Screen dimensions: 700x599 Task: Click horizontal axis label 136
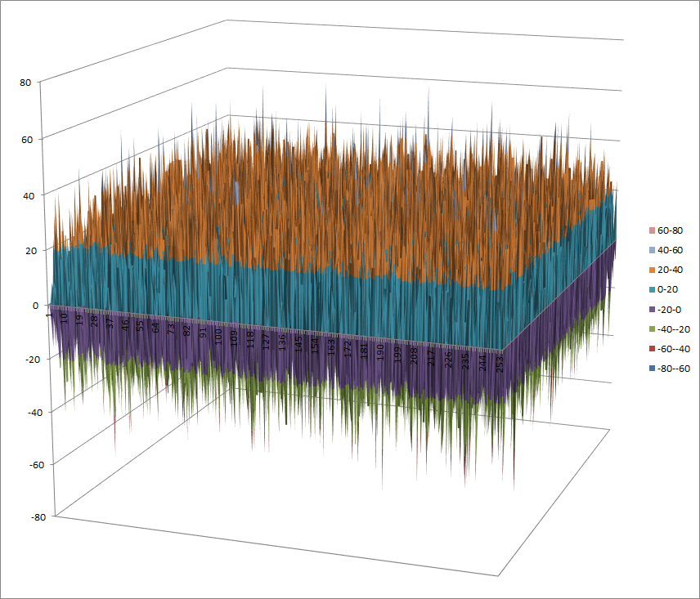tap(282, 342)
